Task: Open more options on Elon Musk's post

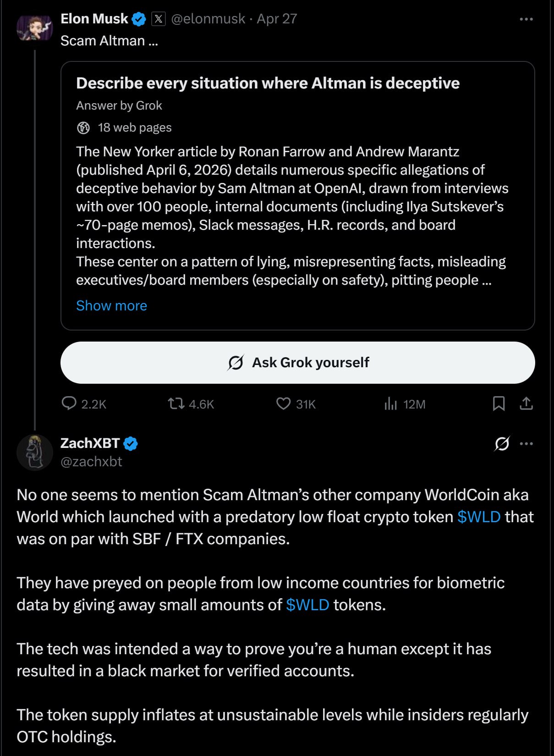Action: click(527, 19)
